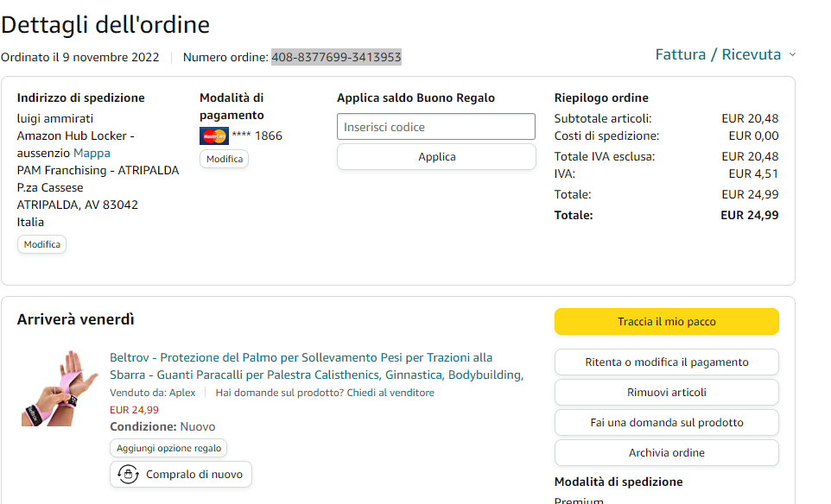Click the highlighted order number text
831x504 pixels.
336,57
